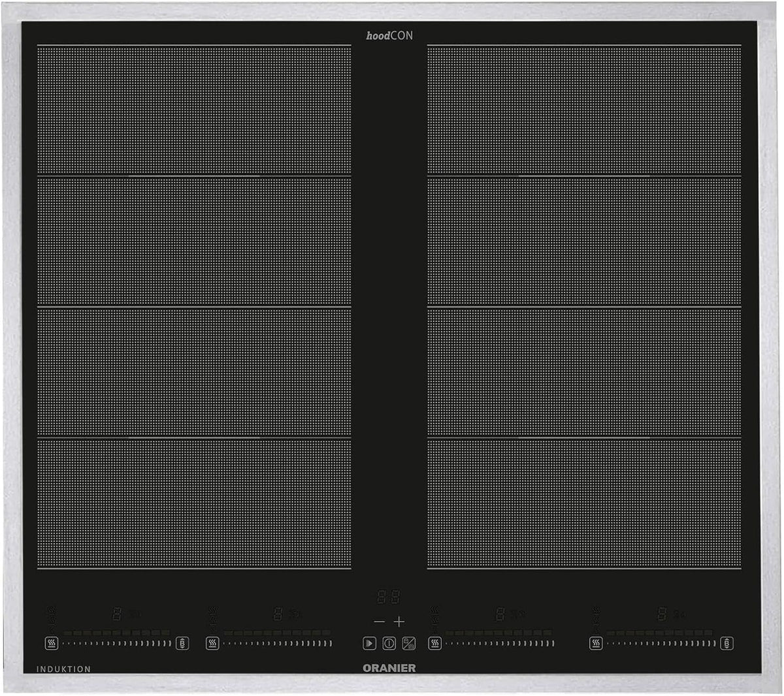784x696 pixels.
Task: Tap the power on/off icon
Action: point(389,643)
